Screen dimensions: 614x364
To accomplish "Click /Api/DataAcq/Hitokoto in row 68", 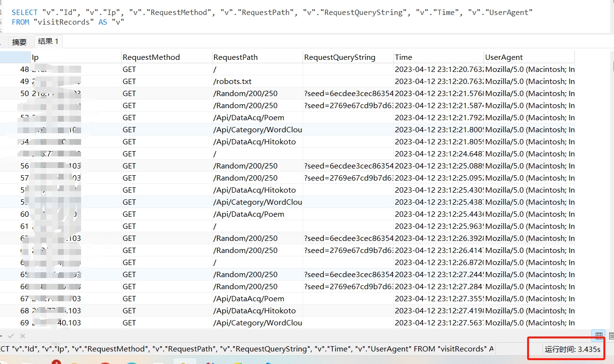I will click(x=257, y=310).
